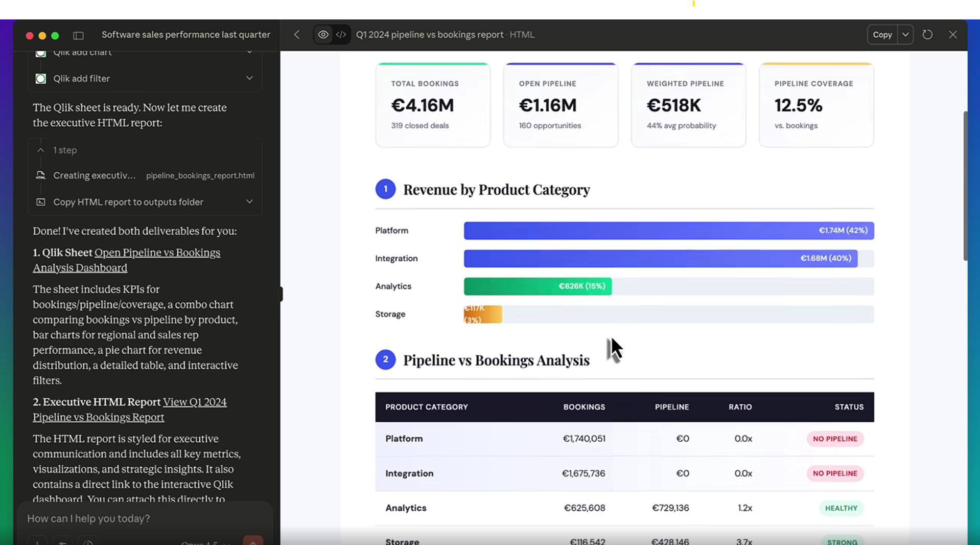
Task: Click the report's vertical scrollbar thumb
Action: (965, 186)
